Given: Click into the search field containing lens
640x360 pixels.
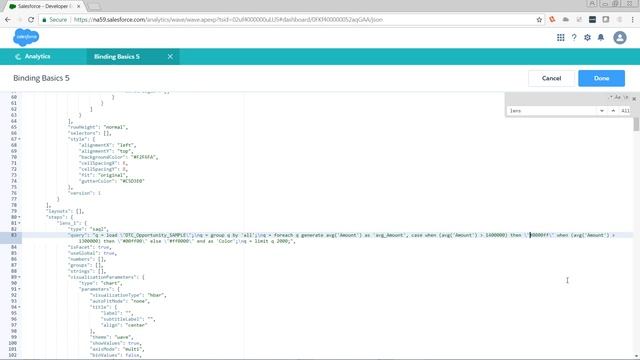Looking at the screenshot, I should click(552, 111).
